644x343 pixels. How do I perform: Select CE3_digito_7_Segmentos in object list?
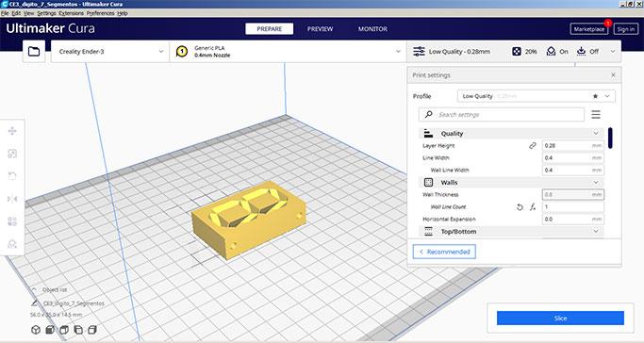[74, 303]
